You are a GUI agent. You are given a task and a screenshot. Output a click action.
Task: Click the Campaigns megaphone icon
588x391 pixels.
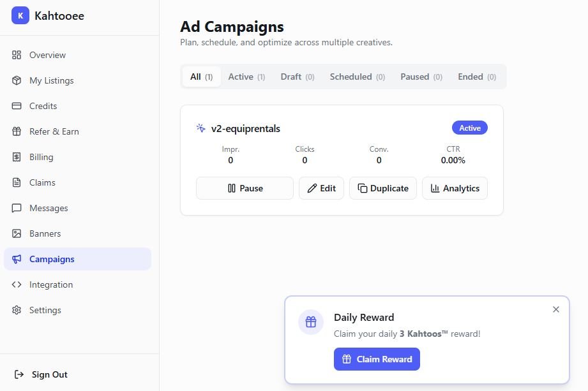click(18, 259)
